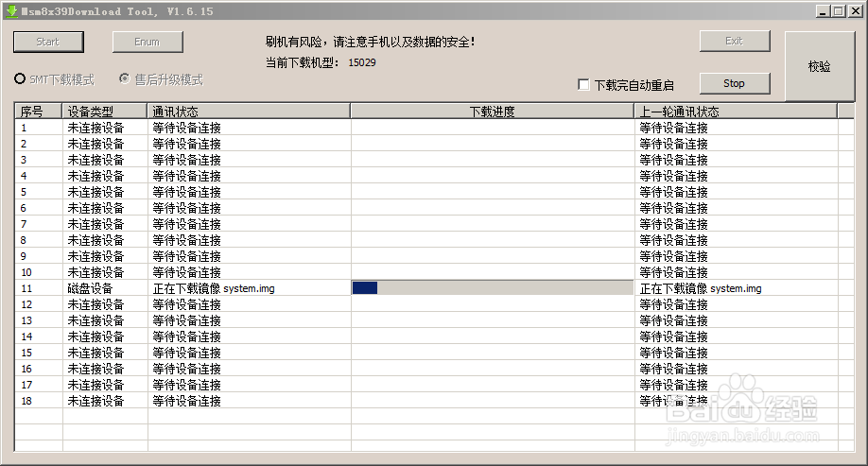Select row number 5 in the list

point(24,192)
